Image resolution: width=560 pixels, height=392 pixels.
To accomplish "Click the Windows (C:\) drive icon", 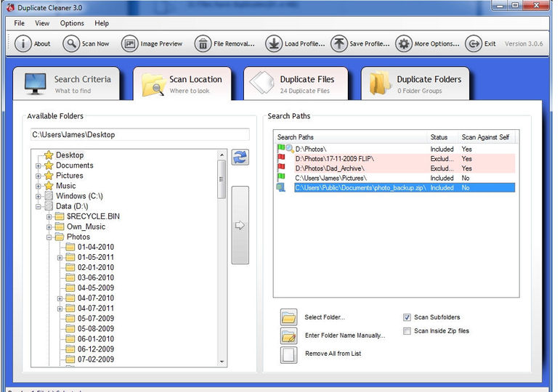I will (x=49, y=196).
